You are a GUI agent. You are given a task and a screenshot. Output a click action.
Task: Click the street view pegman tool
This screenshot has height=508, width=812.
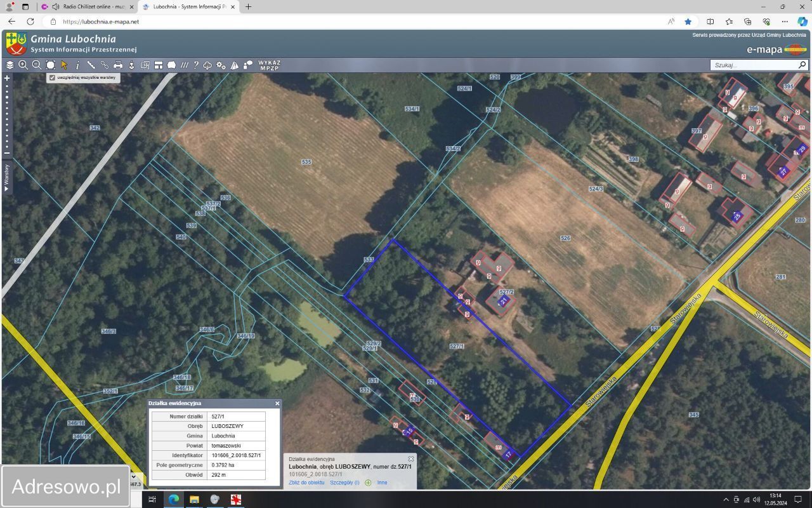[x=131, y=65]
